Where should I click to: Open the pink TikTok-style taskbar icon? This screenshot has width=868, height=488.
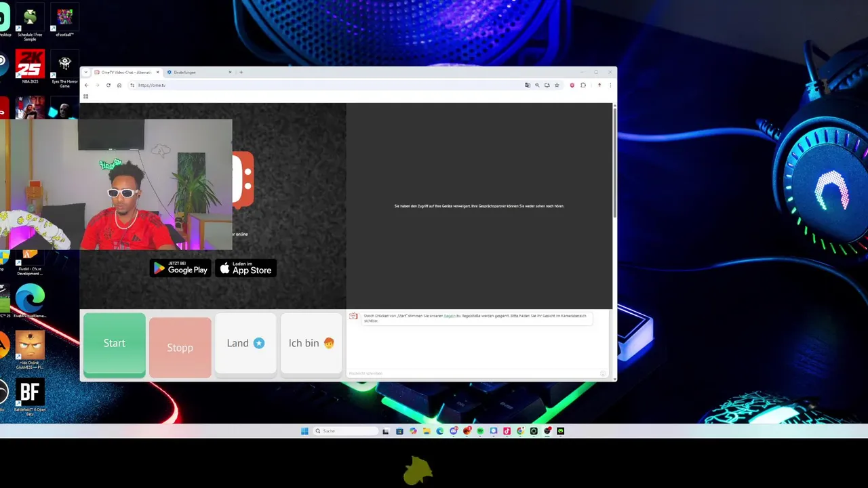click(507, 431)
